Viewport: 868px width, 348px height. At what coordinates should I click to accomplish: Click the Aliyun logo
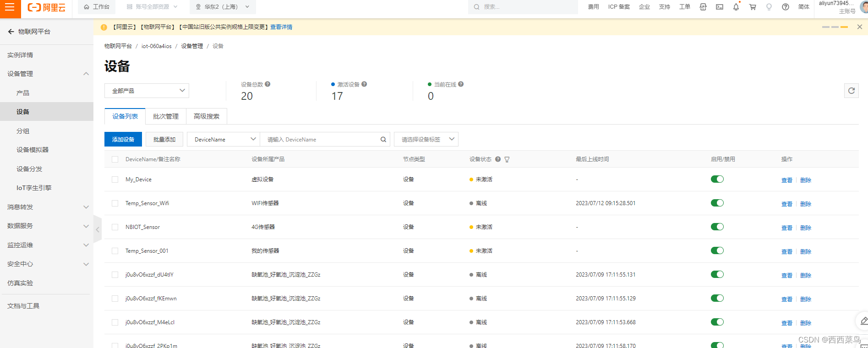tap(47, 7)
